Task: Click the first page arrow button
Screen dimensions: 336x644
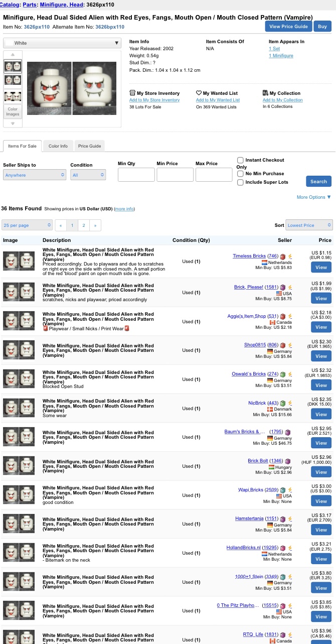Action: [x=61, y=225]
